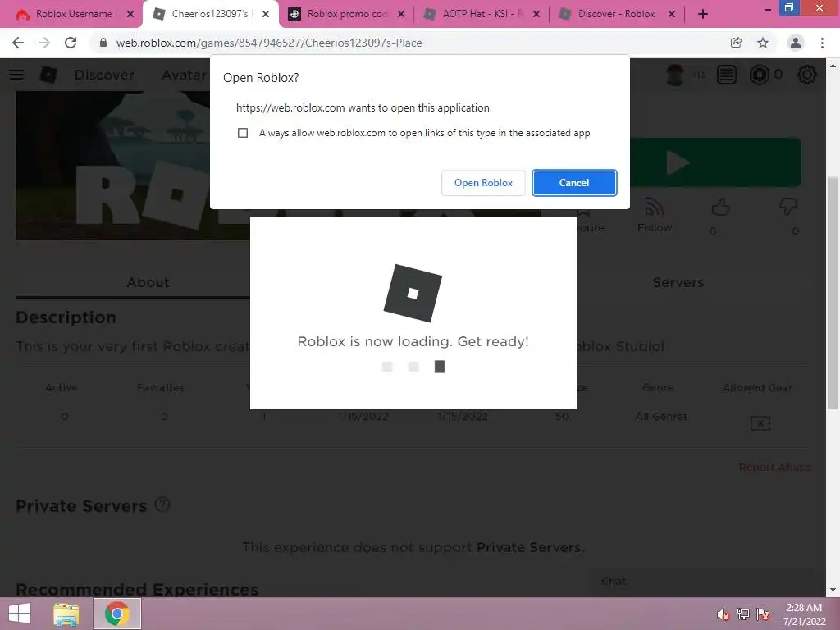The width and height of the screenshot is (840, 630).
Task: Click Chrome icon in taskbar
Action: click(117, 614)
